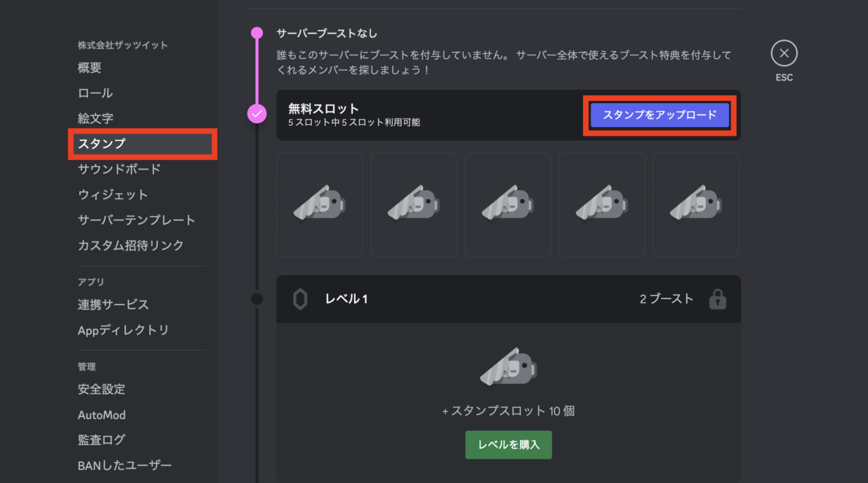Image resolution: width=868 pixels, height=483 pixels.
Task: Click the hexagon badge icon beside レベル1
Action: click(300, 299)
